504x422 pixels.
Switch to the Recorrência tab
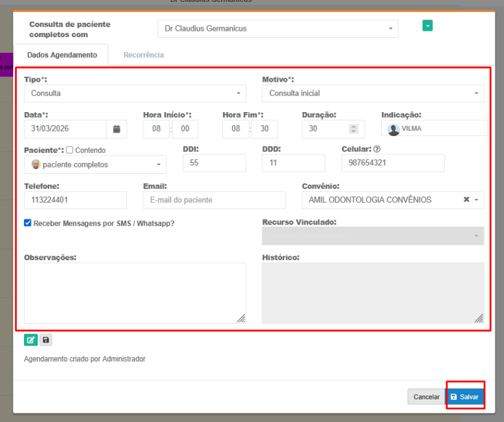[143, 55]
